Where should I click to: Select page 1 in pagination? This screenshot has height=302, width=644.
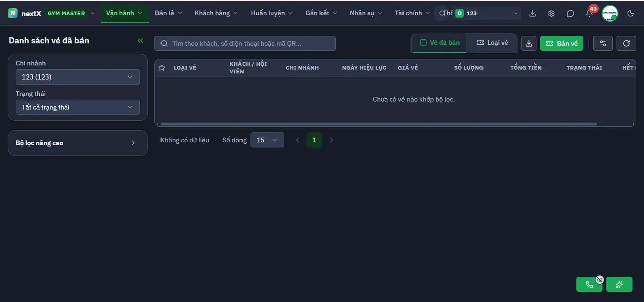coord(314,140)
